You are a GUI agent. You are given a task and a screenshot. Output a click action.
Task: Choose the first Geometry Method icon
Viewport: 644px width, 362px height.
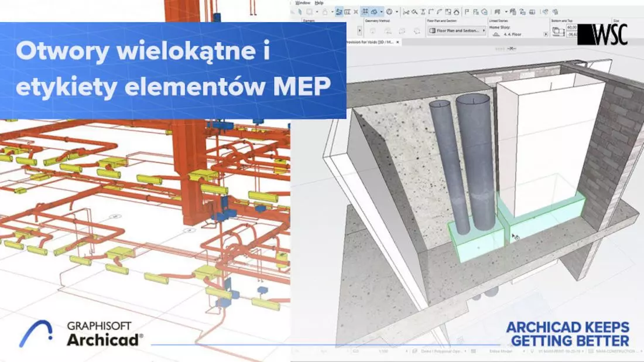pos(372,31)
